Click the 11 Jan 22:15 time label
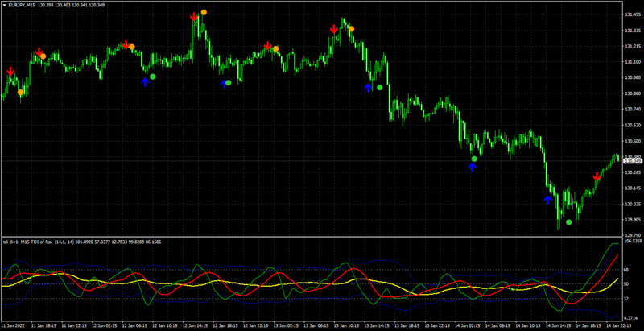This screenshot has height=331, width=644. tap(74, 324)
